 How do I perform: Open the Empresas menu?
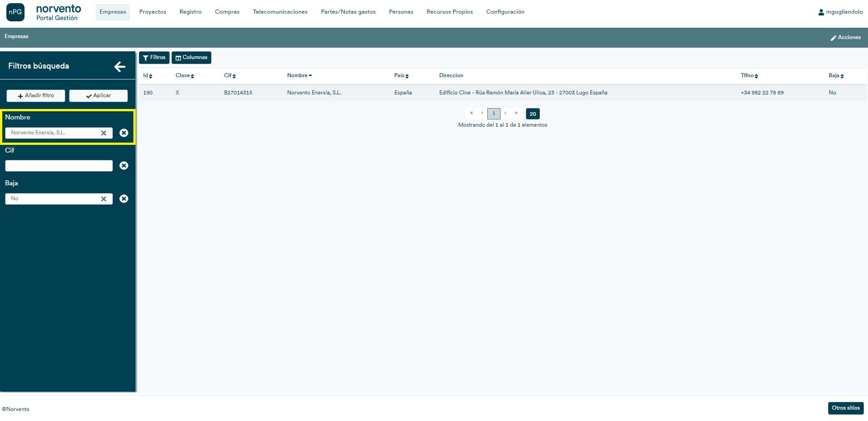tap(113, 12)
